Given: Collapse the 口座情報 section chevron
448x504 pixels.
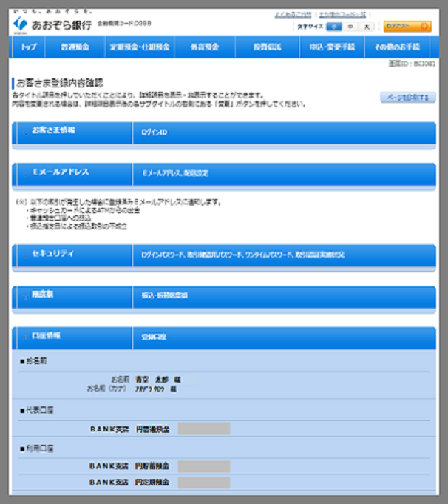Looking at the screenshot, I should (25, 337).
